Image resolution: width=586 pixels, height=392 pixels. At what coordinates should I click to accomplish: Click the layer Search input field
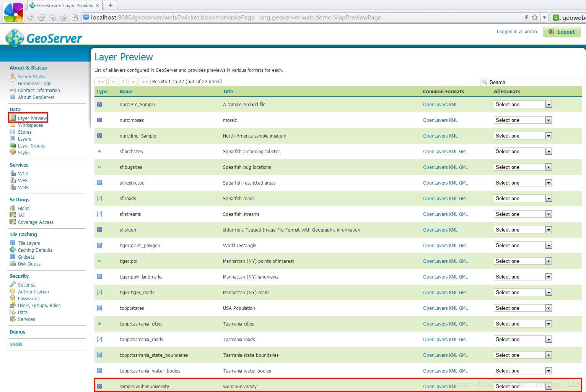tap(531, 82)
